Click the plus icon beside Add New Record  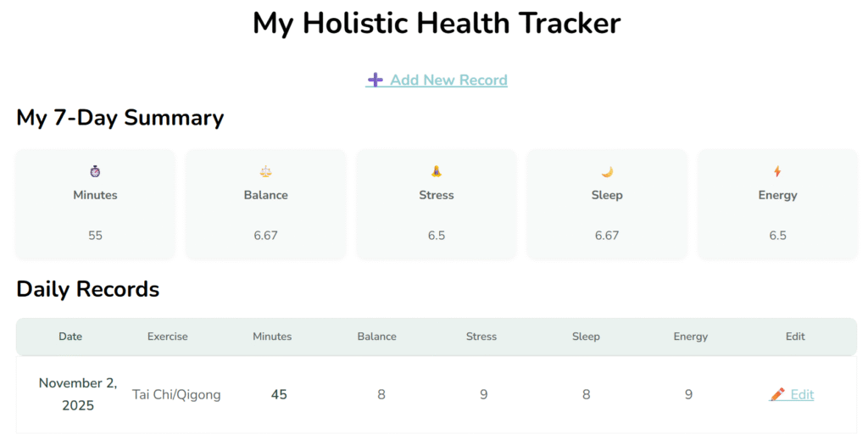click(x=375, y=80)
